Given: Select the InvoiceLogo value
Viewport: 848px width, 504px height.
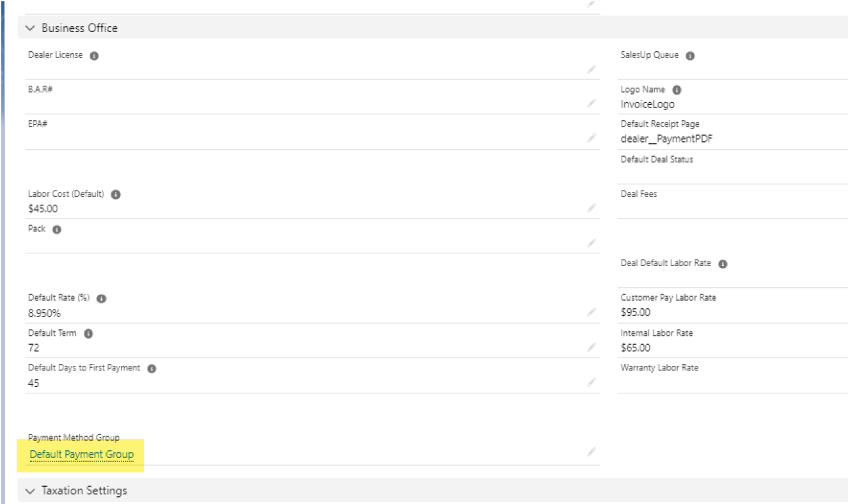Looking at the screenshot, I should click(648, 104).
